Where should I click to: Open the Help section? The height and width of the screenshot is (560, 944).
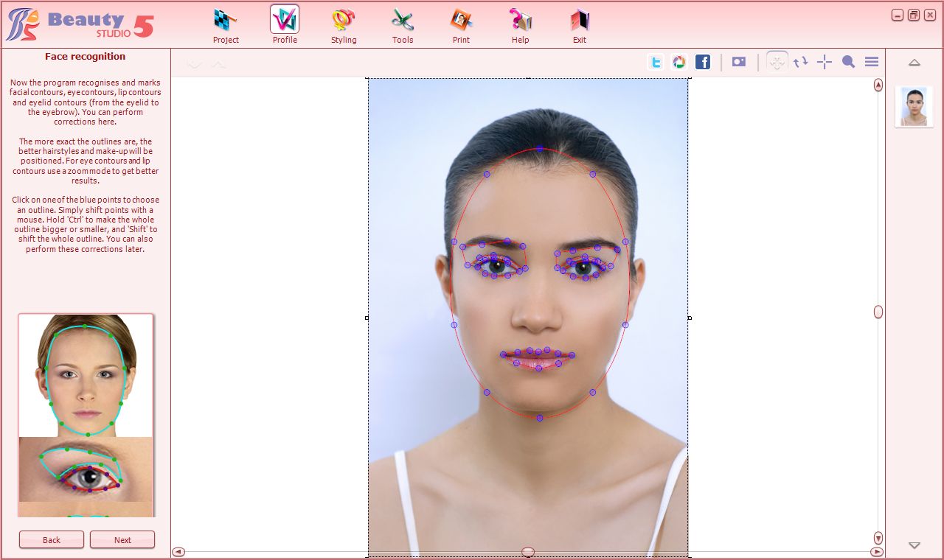point(521,25)
